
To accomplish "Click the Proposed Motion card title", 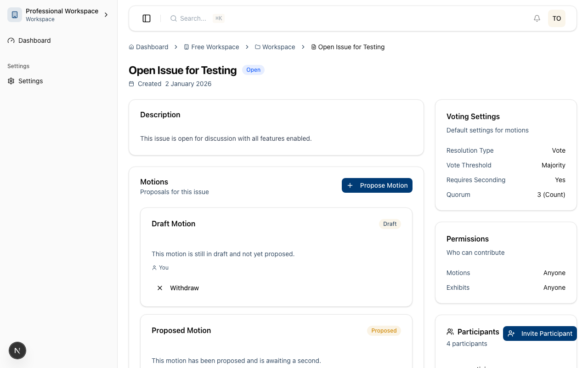I will click(181, 330).
